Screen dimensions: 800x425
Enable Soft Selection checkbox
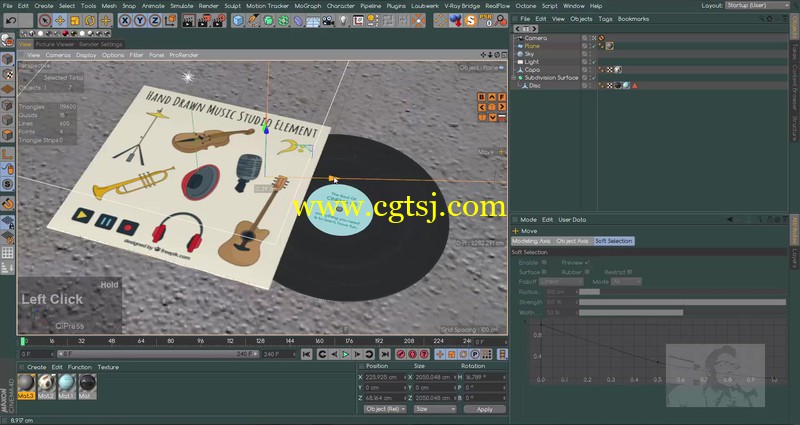click(x=544, y=262)
